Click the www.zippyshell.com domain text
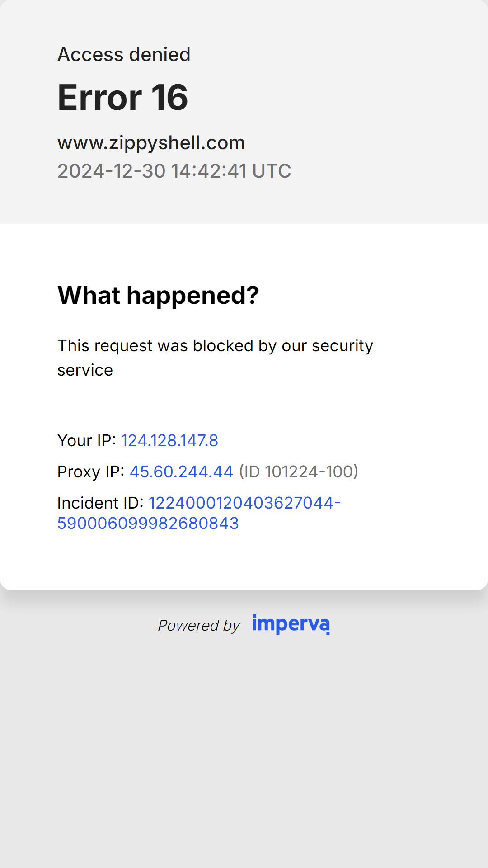 click(151, 143)
